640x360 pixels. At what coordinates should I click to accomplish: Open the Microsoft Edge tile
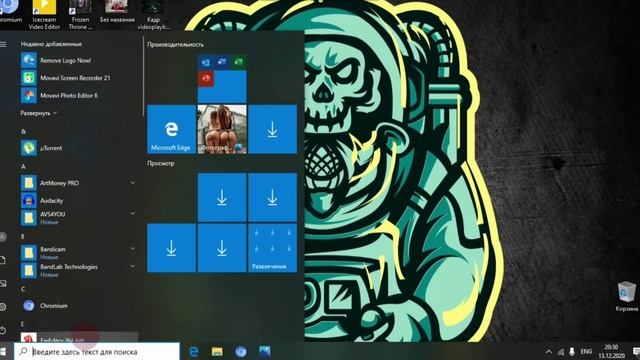pos(171,129)
